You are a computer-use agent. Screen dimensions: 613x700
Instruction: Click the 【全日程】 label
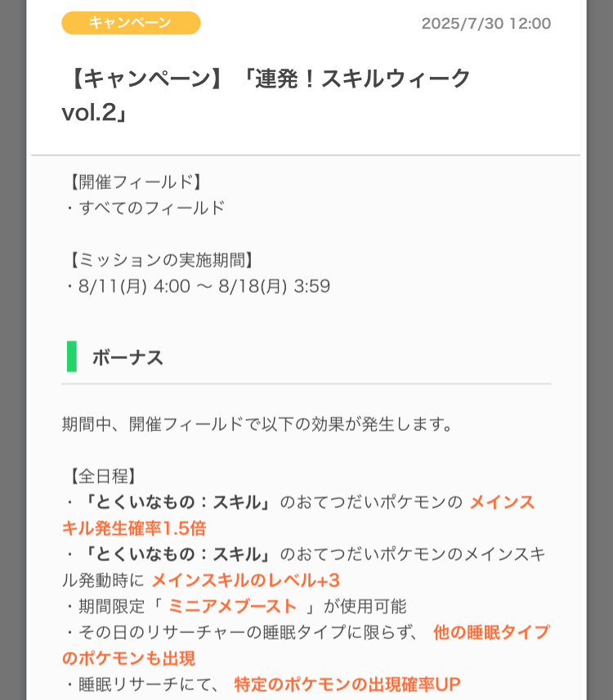point(103,476)
